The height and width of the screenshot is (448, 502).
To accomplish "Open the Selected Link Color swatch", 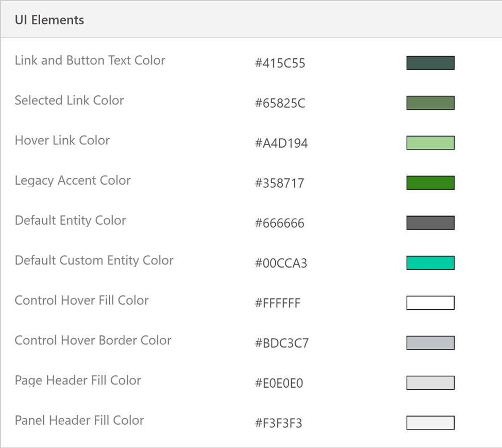I will point(430,103).
